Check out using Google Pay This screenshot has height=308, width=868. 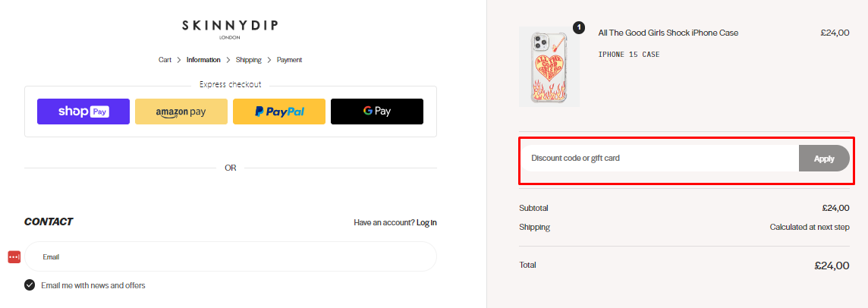tap(377, 112)
